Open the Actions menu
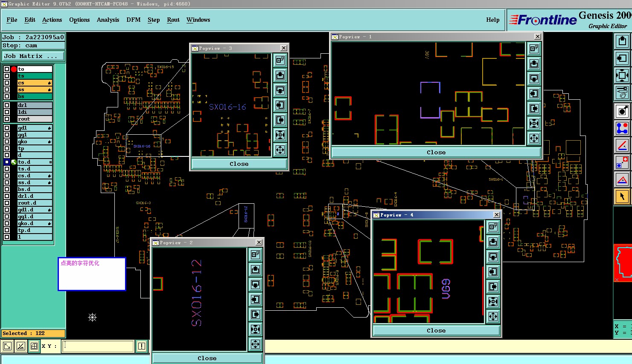This screenshot has width=632, height=364. pyautogui.click(x=52, y=20)
